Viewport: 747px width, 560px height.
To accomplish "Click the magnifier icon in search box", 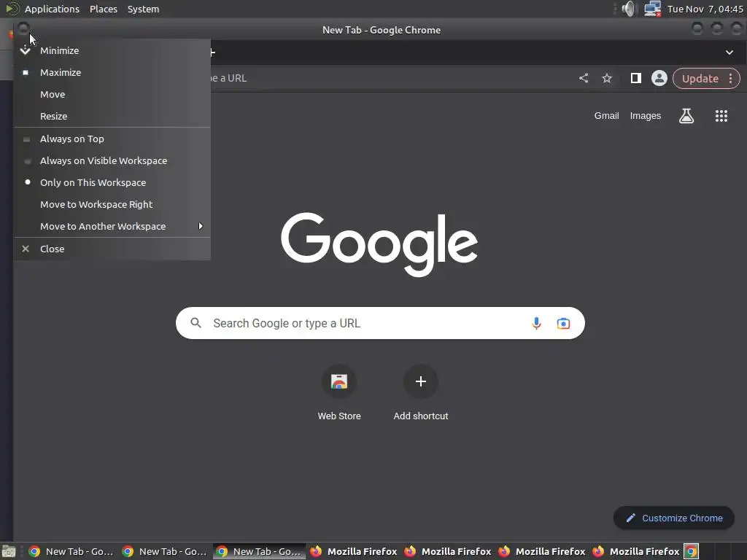I will (x=196, y=323).
